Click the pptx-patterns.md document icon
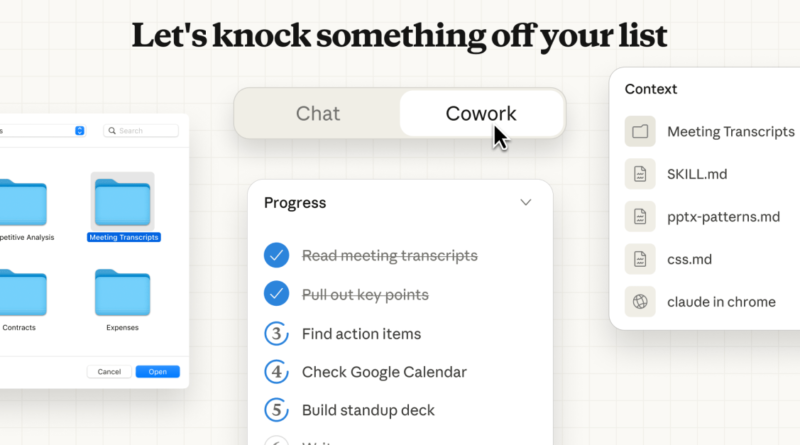Screen dimensions: 800x445 pyautogui.click(x=640, y=216)
